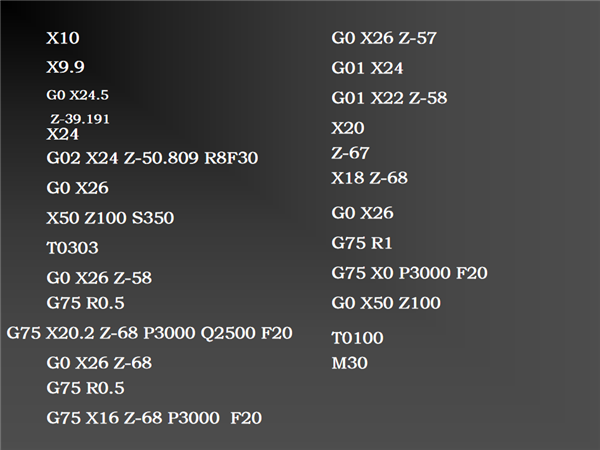Select the G0 X26 Z-58 line
Viewport: 600px width, 450px height.
pos(99,278)
